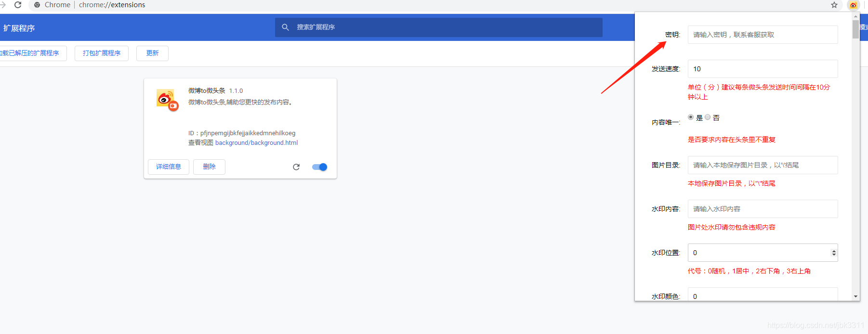Focus the 搜索扩展程序 search field

coord(438,27)
